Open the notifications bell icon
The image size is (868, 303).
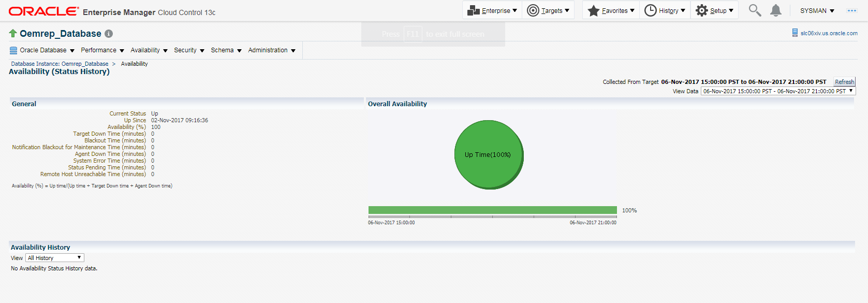[775, 10]
